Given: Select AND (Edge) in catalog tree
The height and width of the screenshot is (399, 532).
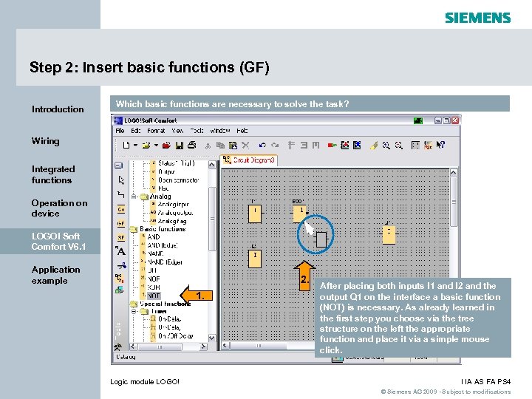Looking at the screenshot, I should point(163,245).
